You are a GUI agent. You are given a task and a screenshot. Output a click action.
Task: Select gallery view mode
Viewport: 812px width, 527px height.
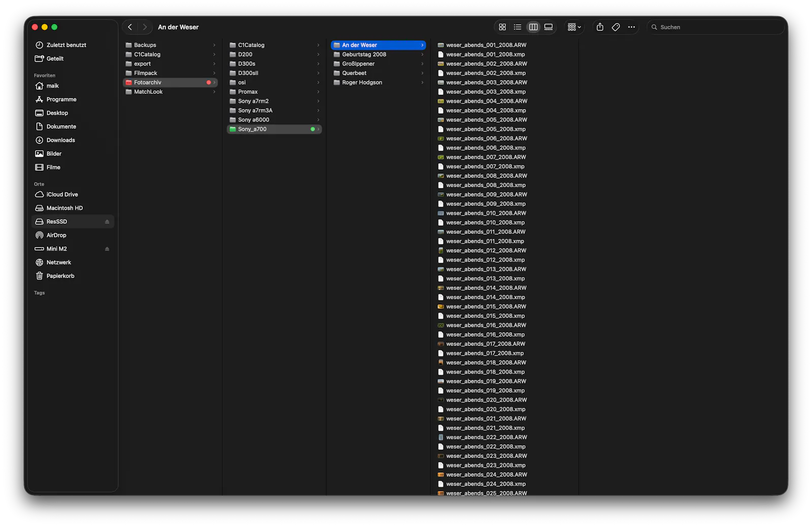pos(548,27)
